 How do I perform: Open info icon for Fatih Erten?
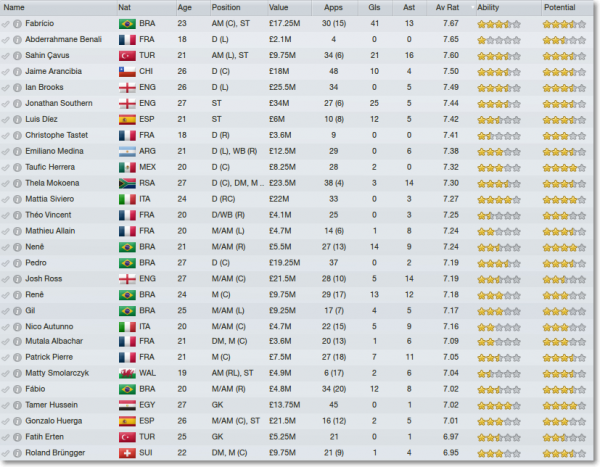point(17,437)
